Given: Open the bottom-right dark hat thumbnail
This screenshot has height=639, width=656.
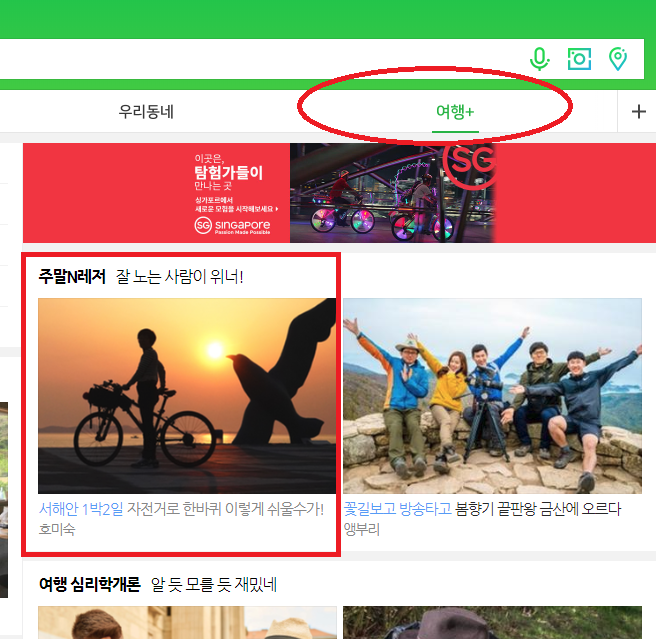Looking at the screenshot, I should point(492,622).
